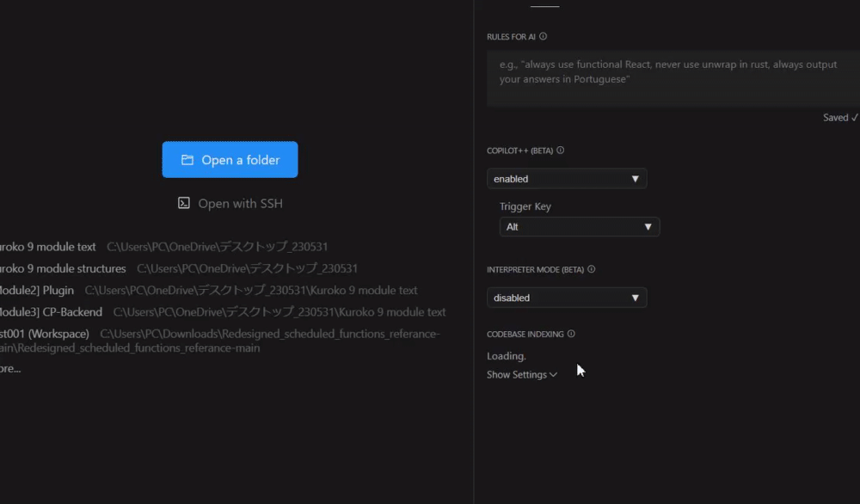Open with SSH option
The width and height of the screenshot is (860, 504).
click(230, 204)
